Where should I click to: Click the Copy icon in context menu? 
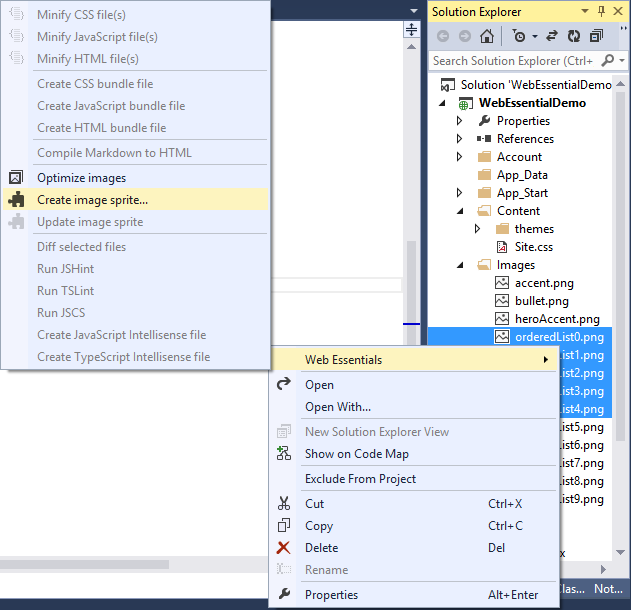coord(284,526)
